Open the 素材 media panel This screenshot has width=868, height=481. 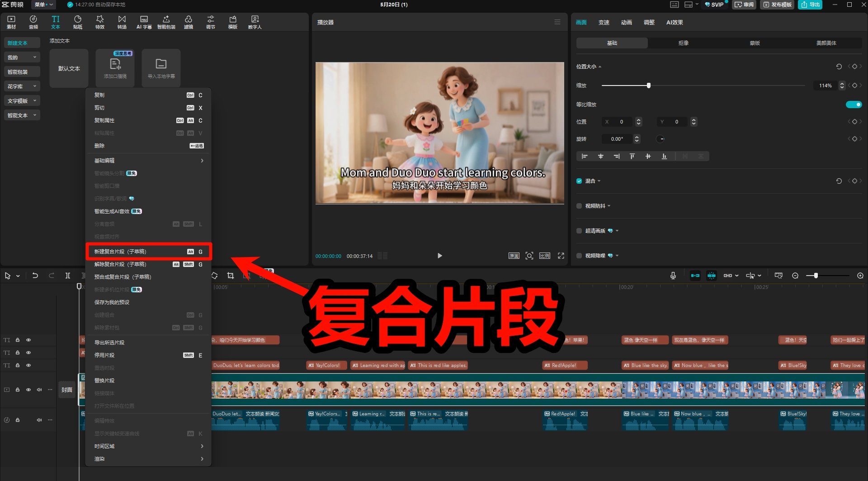tap(10, 22)
